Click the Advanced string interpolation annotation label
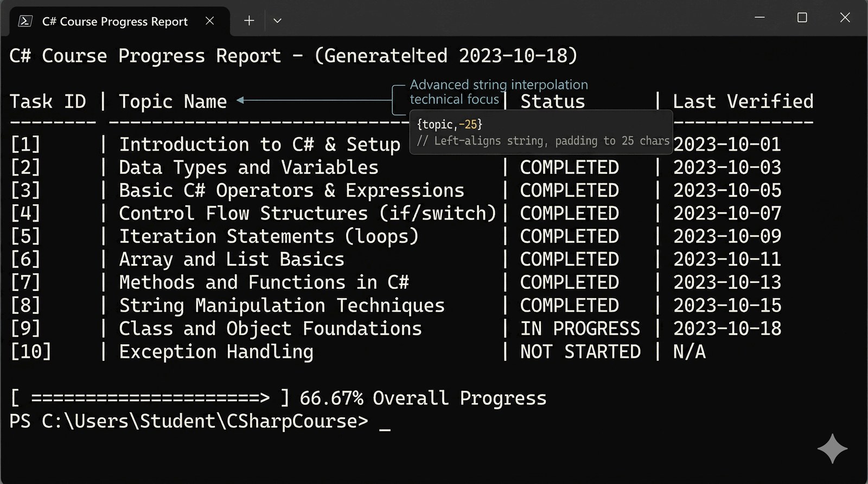 [x=499, y=92]
